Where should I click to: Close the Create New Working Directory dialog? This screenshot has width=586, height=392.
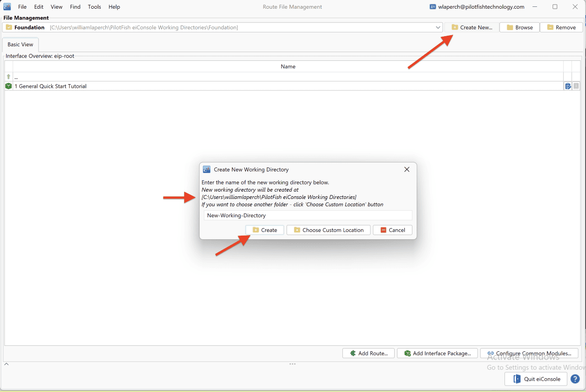click(x=407, y=169)
